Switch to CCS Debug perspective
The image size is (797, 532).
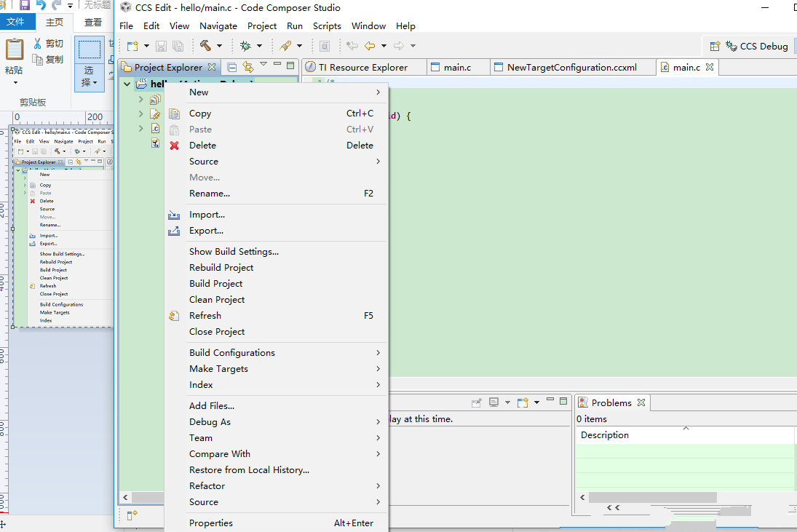[757, 47]
